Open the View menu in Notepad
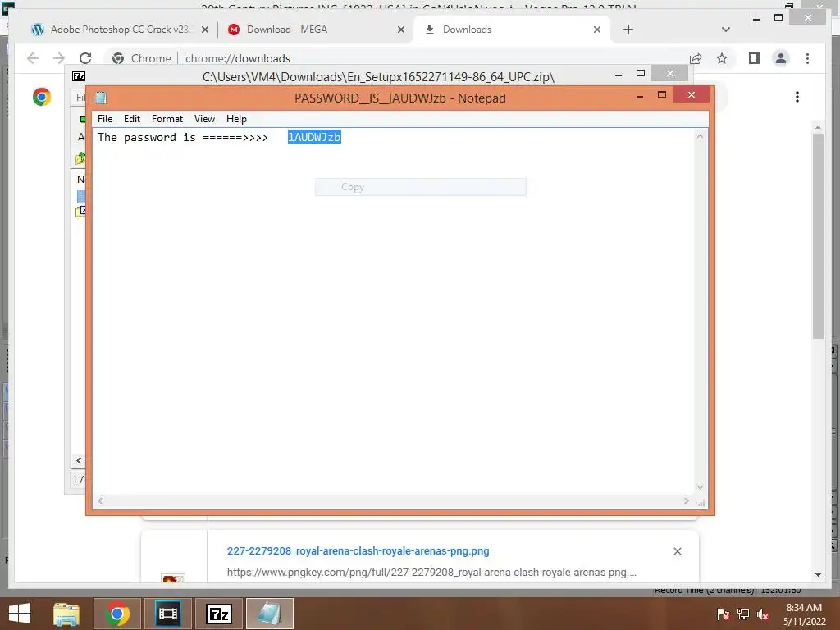The width and height of the screenshot is (840, 630). point(204,119)
